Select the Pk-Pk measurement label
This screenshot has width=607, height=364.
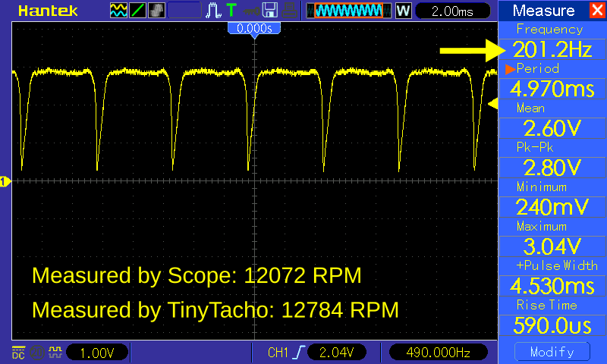point(535,147)
